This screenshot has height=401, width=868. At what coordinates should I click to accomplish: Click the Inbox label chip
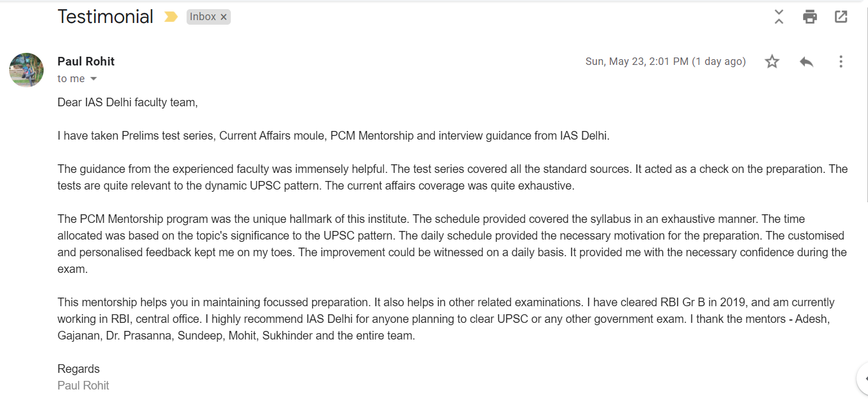pos(203,17)
